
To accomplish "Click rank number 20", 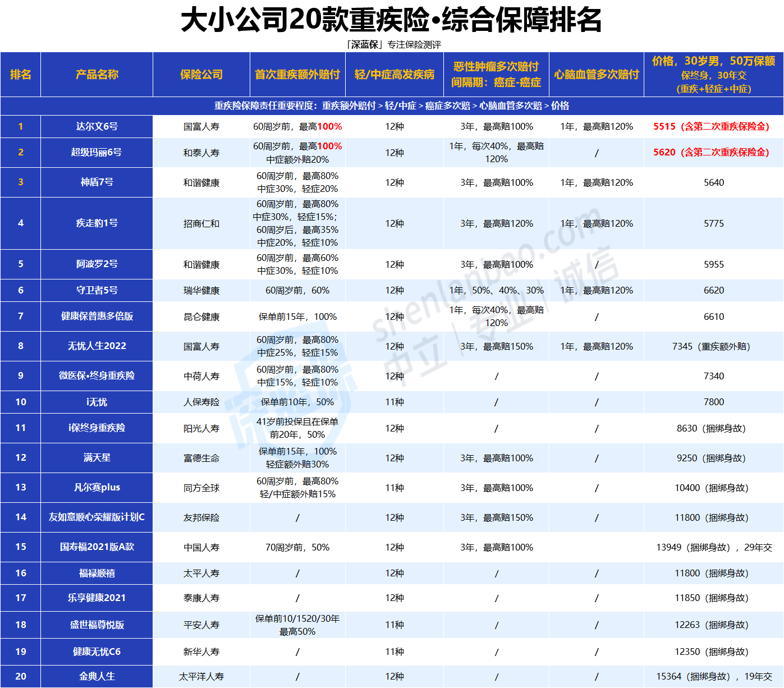I will [x=21, y=676].
